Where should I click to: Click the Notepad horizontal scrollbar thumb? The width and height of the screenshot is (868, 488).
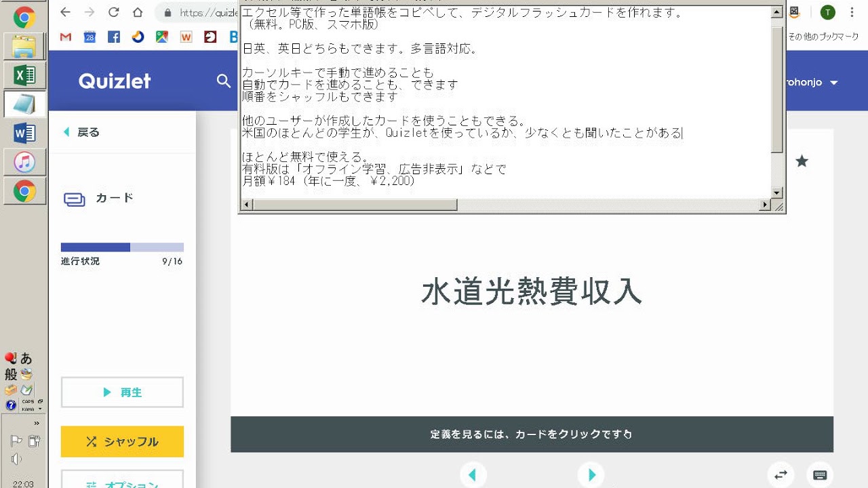pos(355,204)
